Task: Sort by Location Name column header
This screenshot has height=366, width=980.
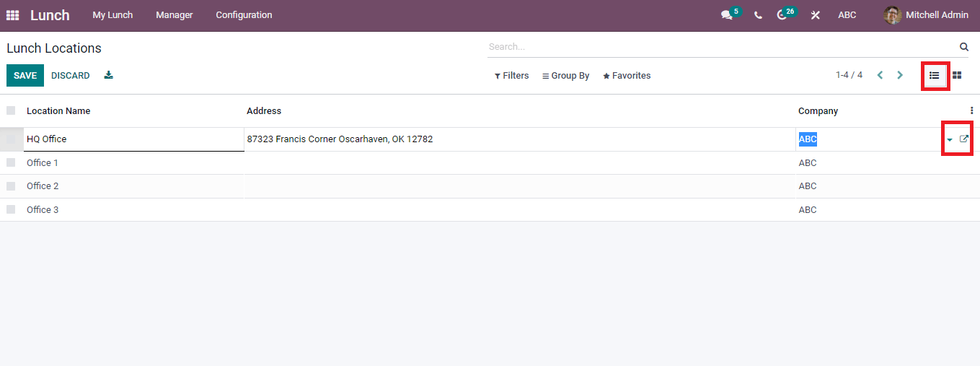Action: (58, 111)
